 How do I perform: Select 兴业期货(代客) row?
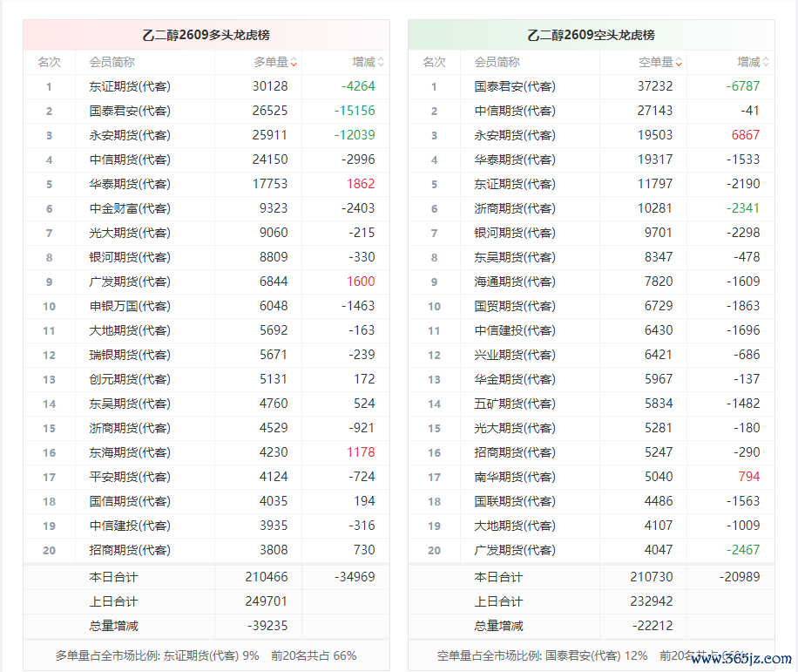click(x=592, y=356)
